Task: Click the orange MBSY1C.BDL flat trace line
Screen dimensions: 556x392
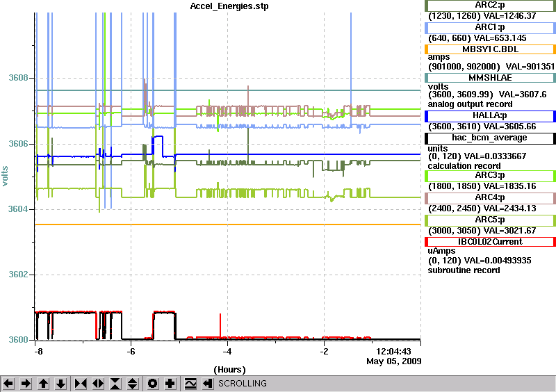Action: (228, 224)
